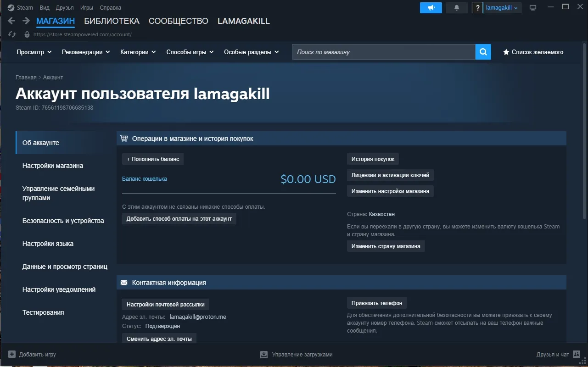588x367 pixels.
Task: Open the Способы игры dropdown
Action: pyautogui.click(x=190, y=52)
